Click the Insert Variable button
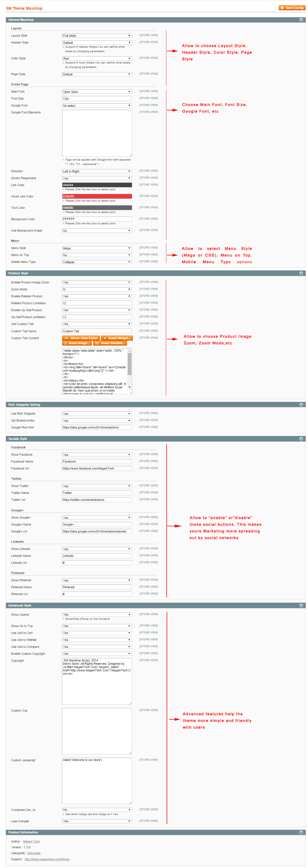 (x=110, y=343)
